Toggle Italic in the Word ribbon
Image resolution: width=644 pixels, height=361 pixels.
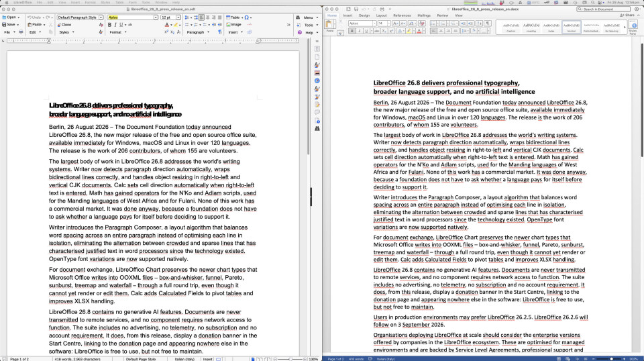pyautogui.click(x=360, y=31)
